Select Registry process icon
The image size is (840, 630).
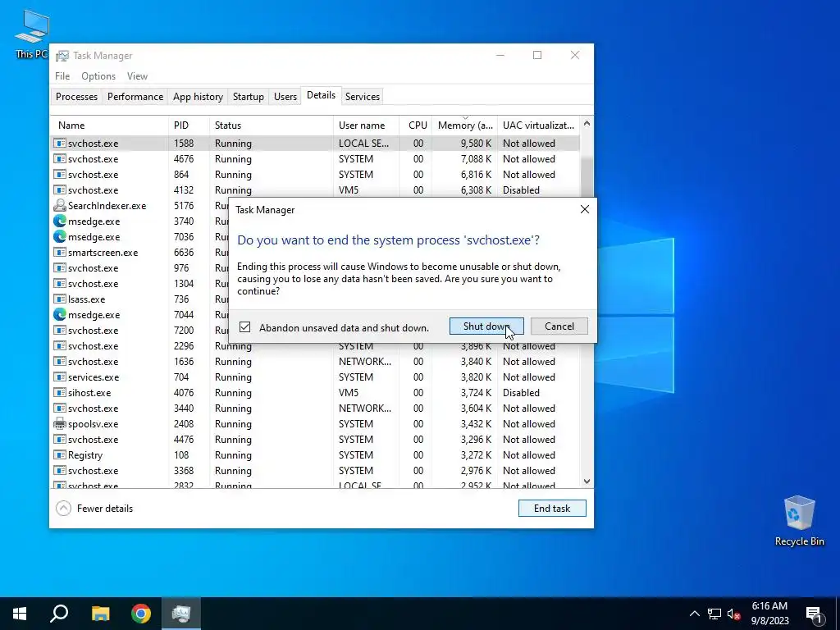[x=59, y=454]
